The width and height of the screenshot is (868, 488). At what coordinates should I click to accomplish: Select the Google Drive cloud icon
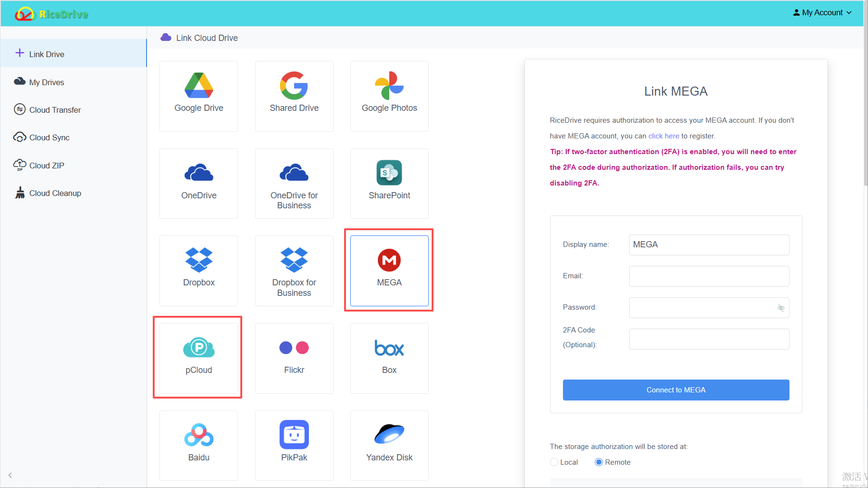click(x=198, y=85)
